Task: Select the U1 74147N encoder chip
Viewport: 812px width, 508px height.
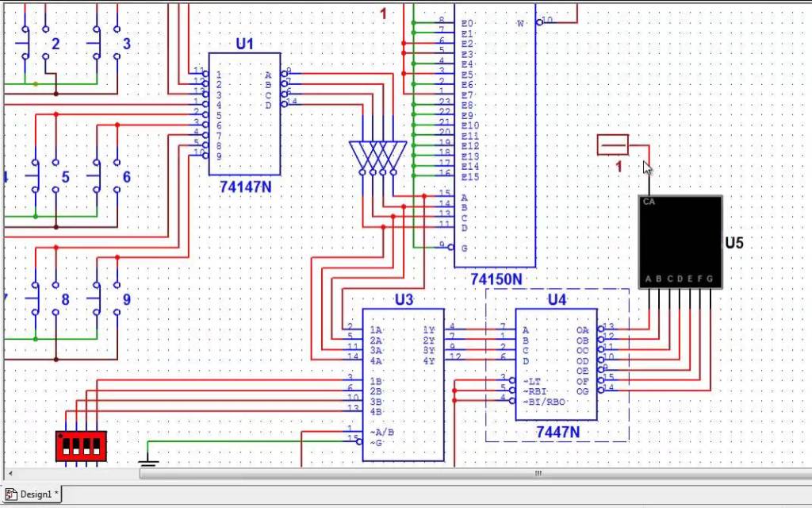Action: [x=244, y=114]
